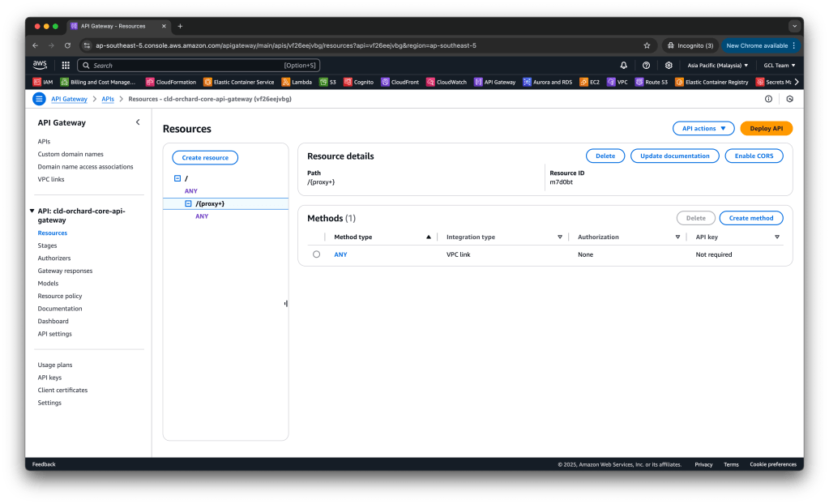Click the info panel icon

768,99
